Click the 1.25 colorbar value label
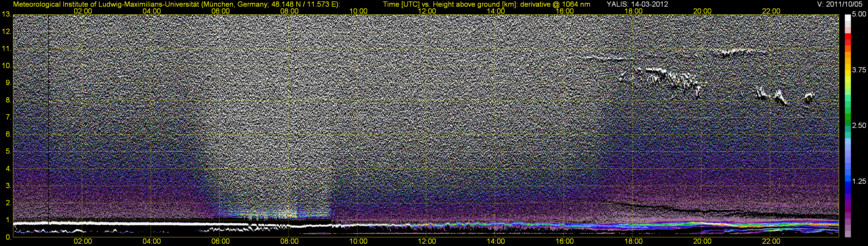 coord(859,181)
